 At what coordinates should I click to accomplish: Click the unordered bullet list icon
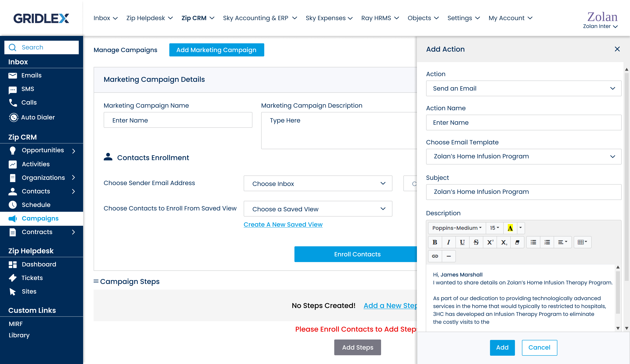[533, 242]
